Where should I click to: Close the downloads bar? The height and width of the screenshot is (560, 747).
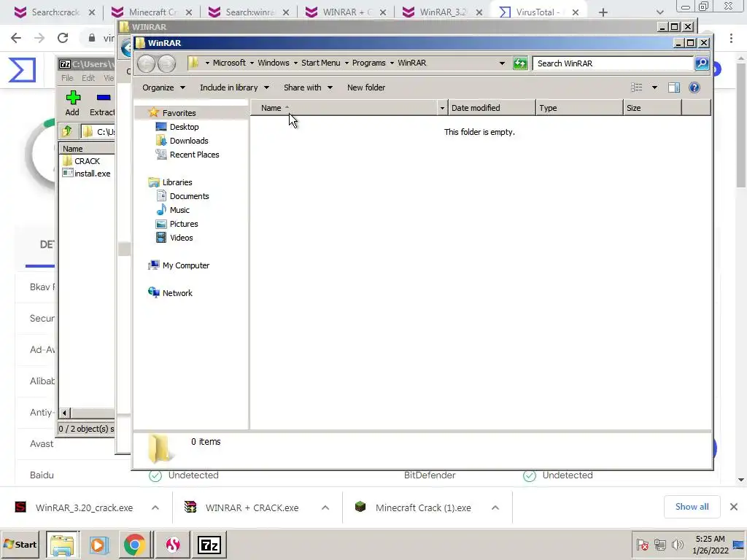[734, 507]
